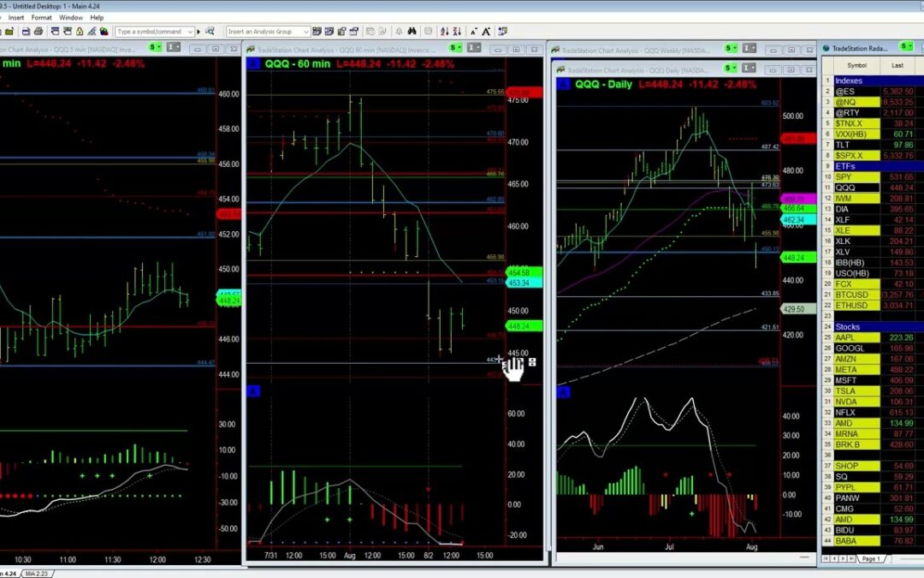Switch to the MIA 2.23 workspace tab
The image size is (924, 578).
pos(37,573)
